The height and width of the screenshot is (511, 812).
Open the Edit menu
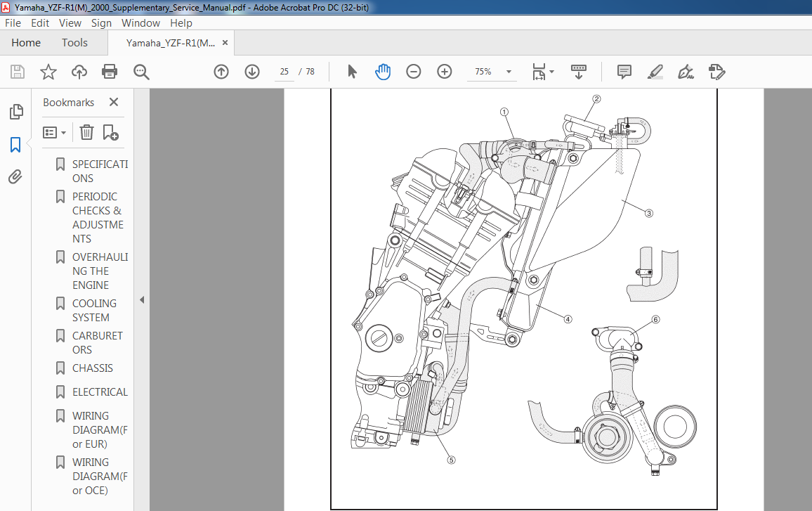tap(40, 22)
